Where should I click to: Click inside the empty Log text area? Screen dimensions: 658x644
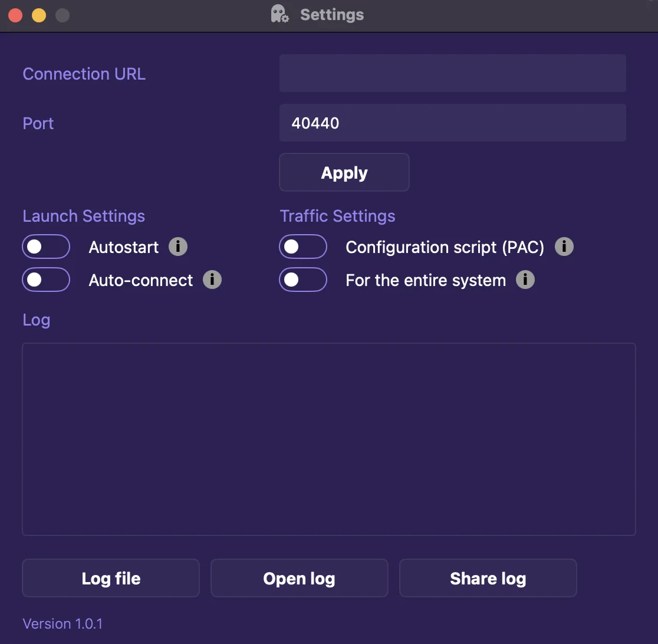point(328,439)
